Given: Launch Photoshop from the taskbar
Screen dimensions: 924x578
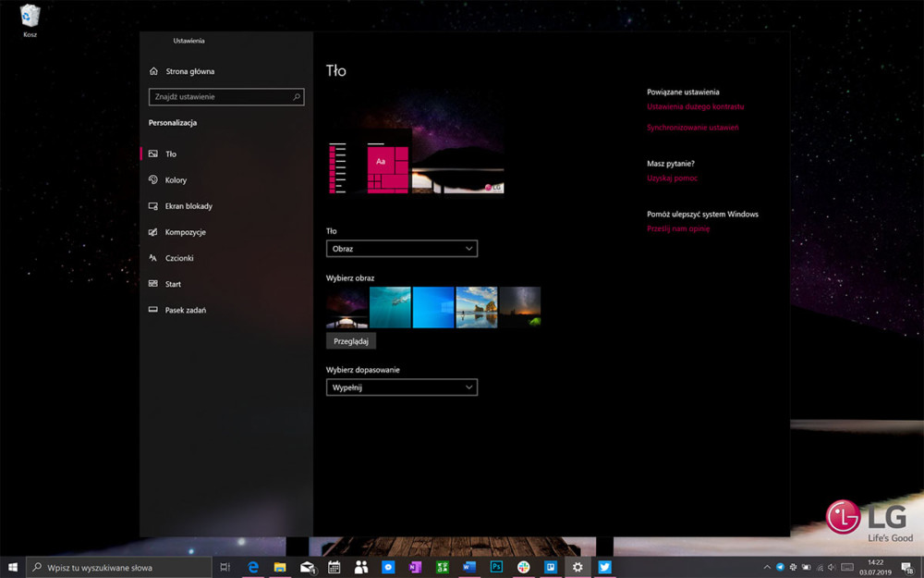Looking at the screenshot, I should click(x=496, y=567).
